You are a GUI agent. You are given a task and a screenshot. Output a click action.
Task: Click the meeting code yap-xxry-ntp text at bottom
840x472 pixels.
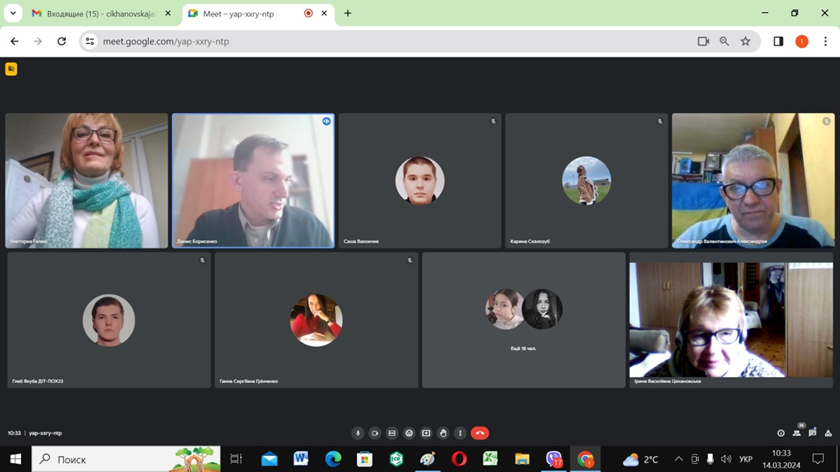click(46, 433)
